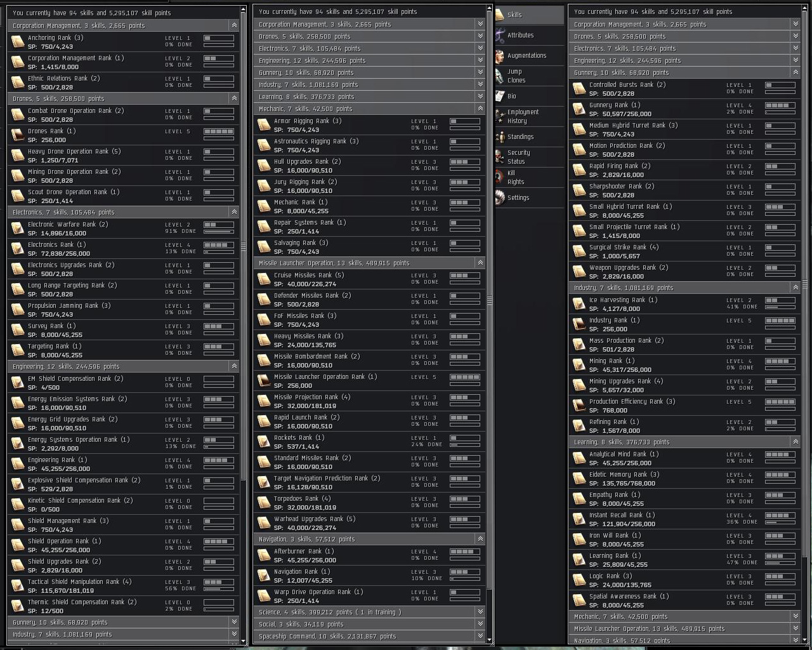The image size is (812, 650).
Task: Click the left panel's vertical scrollbar
Action: (243, 248)
